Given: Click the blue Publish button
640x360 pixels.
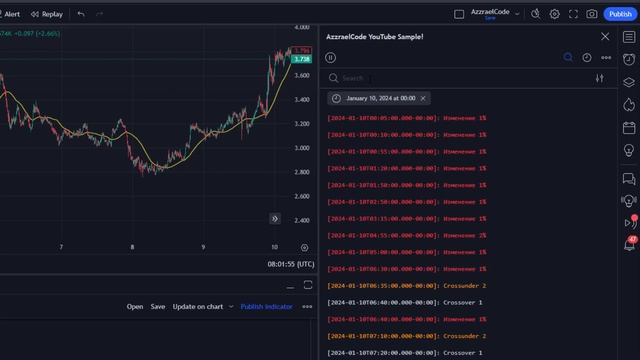Looking at the screenshot, I should pos(620,14).
